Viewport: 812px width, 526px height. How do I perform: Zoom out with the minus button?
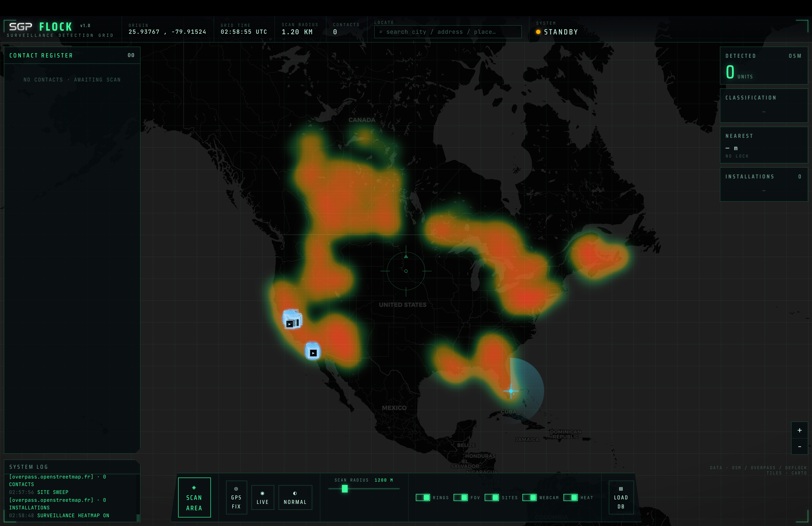tap(799, 446)
